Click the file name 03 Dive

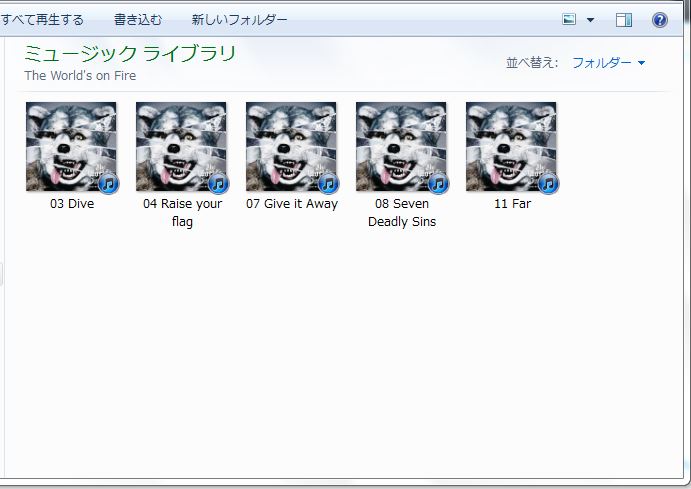pyautogui.click(x=72, y=204)
